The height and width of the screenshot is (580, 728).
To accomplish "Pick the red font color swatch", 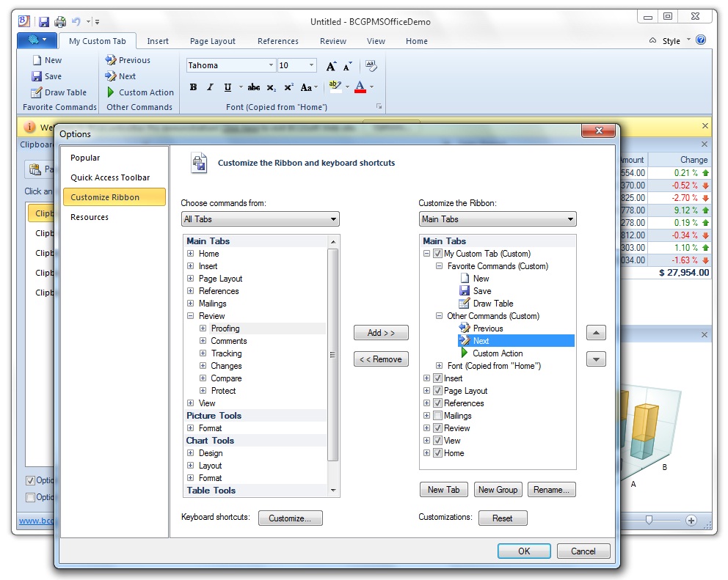I will point(361,90).
